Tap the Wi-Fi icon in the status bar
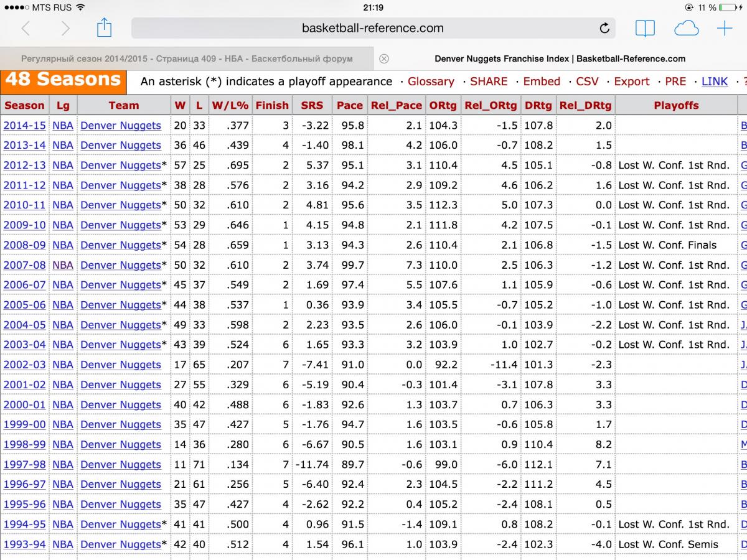The height and width of the screenshot is (560, 747). [x=80, y=7]
